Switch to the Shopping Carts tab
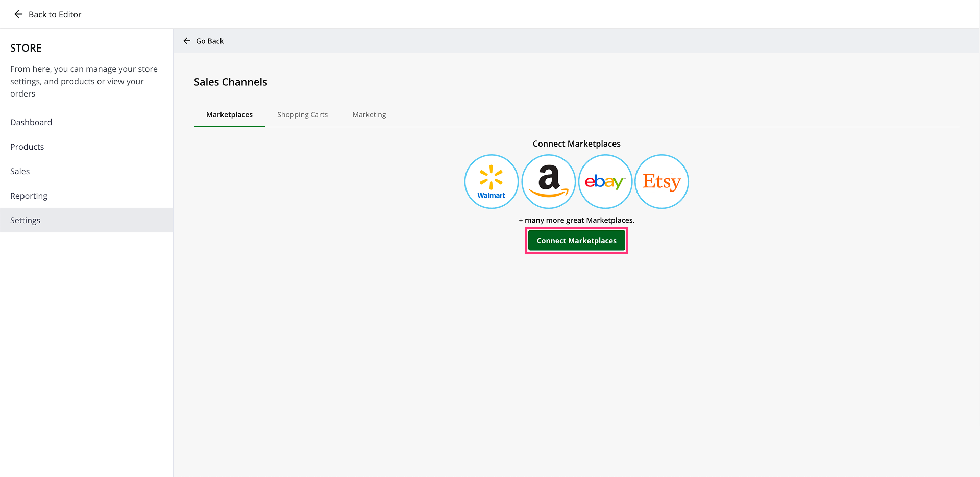 point(303,115)
